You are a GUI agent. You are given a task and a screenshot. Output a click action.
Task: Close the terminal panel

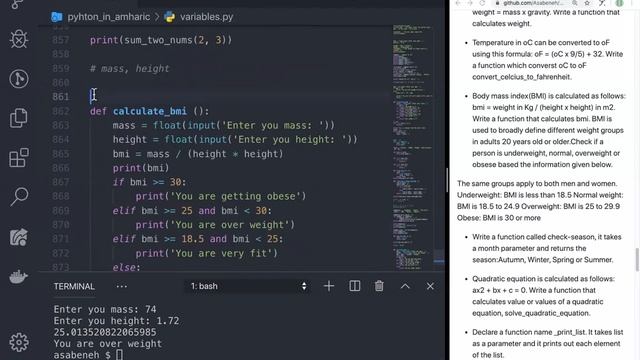tap(430, 286)
